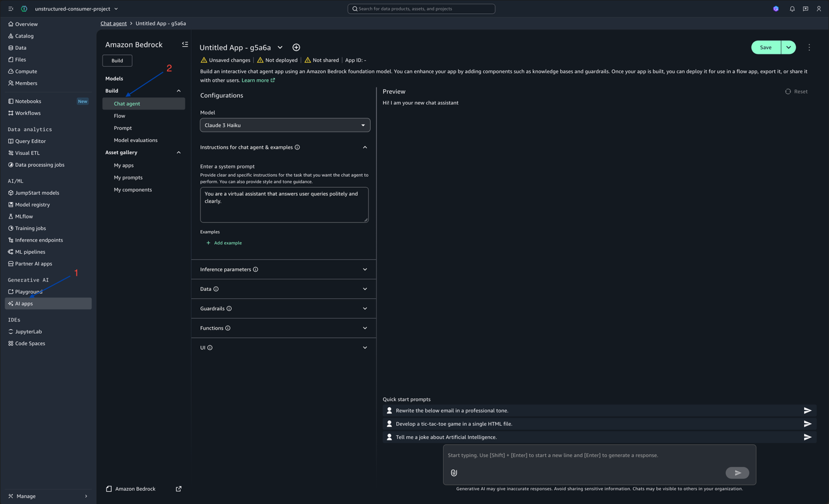829x504 pixels.
Task: Open the user profile icon
Action: click(819, 9)
